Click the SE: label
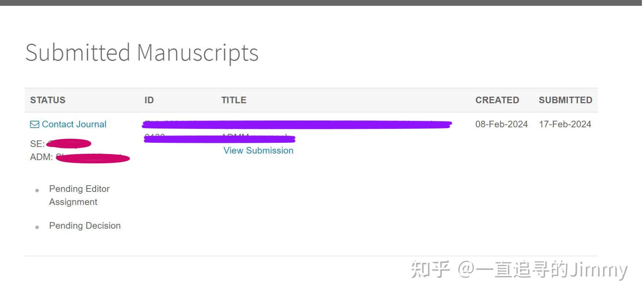This screenshot has width=644, height=298. pyautogui.click(x=37, y=144)
